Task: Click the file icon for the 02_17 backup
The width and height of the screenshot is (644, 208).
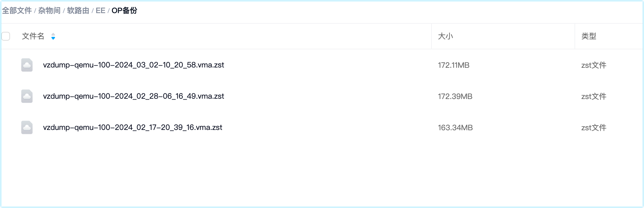Action: (x=27, y=127)
